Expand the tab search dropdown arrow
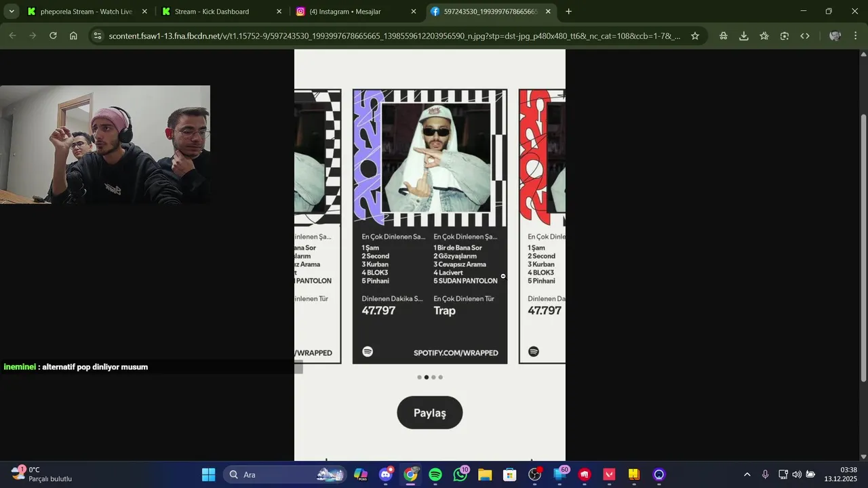The height and width of the screenshot is (488, 868). 12,12
